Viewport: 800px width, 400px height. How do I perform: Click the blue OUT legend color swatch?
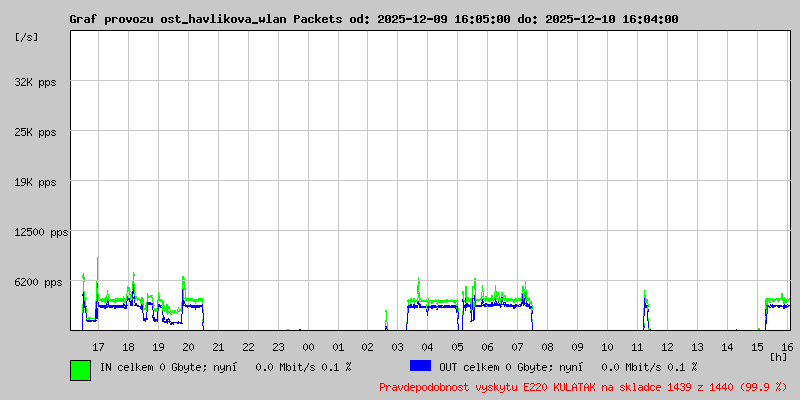tap(420, 366)
